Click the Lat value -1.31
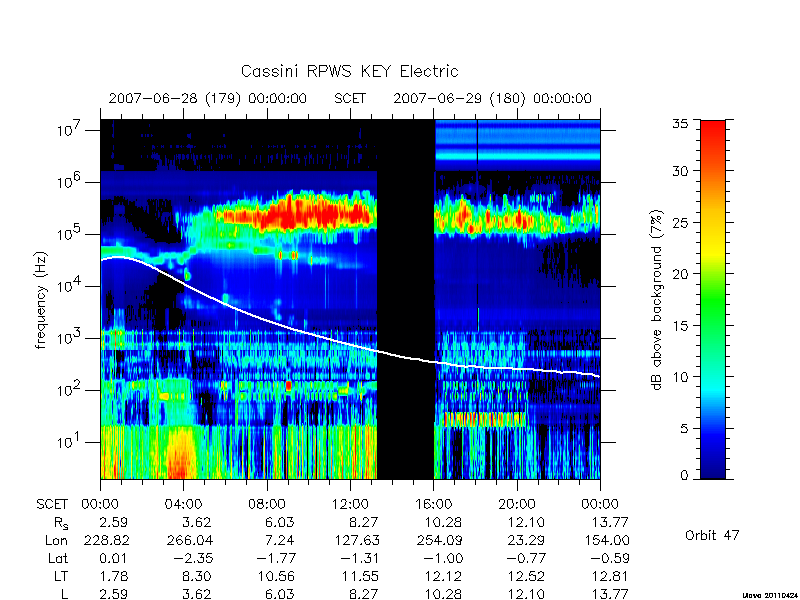 [359, 559]
